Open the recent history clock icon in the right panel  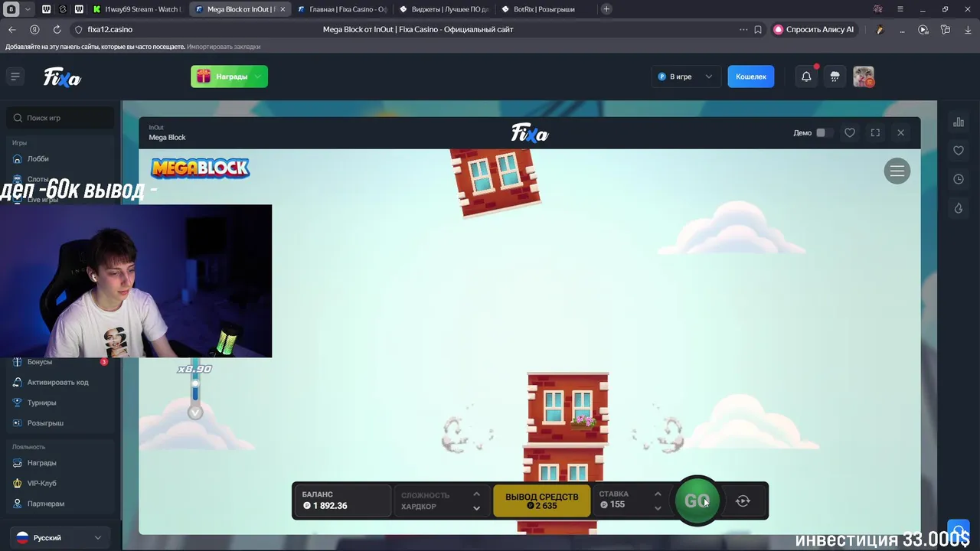click(x=958, y=179)
